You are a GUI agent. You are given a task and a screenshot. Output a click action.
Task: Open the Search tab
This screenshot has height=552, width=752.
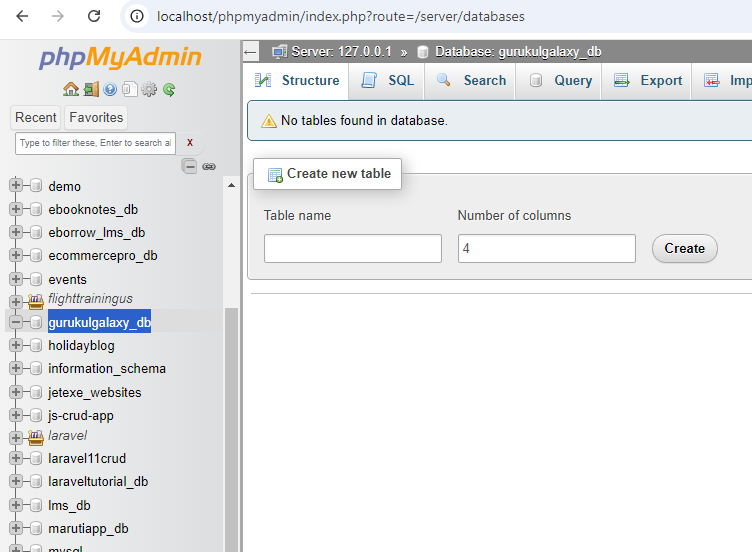(470, 81)
